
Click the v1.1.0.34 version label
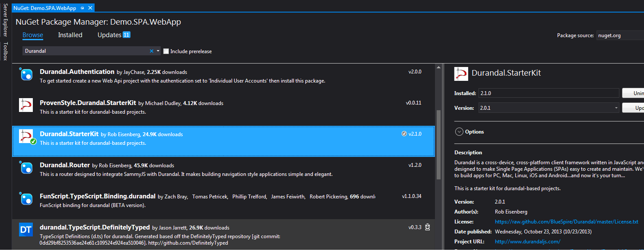click(412, 196)
